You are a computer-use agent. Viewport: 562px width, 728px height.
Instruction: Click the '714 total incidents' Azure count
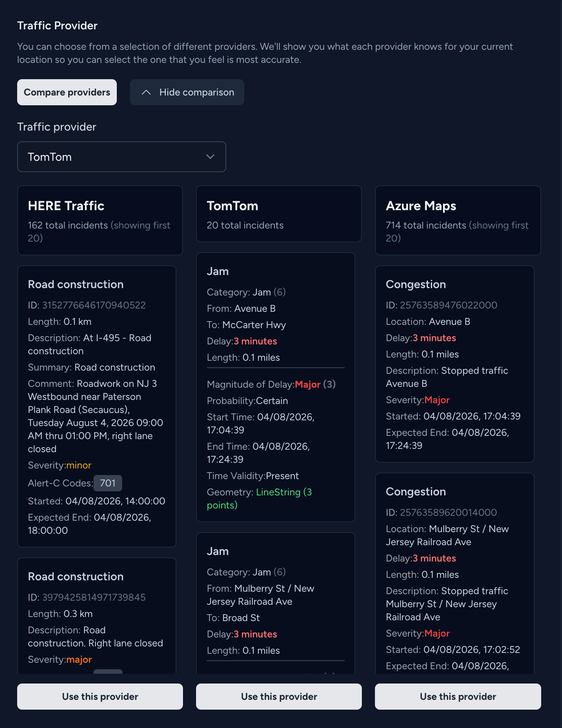tap(426, 225)
